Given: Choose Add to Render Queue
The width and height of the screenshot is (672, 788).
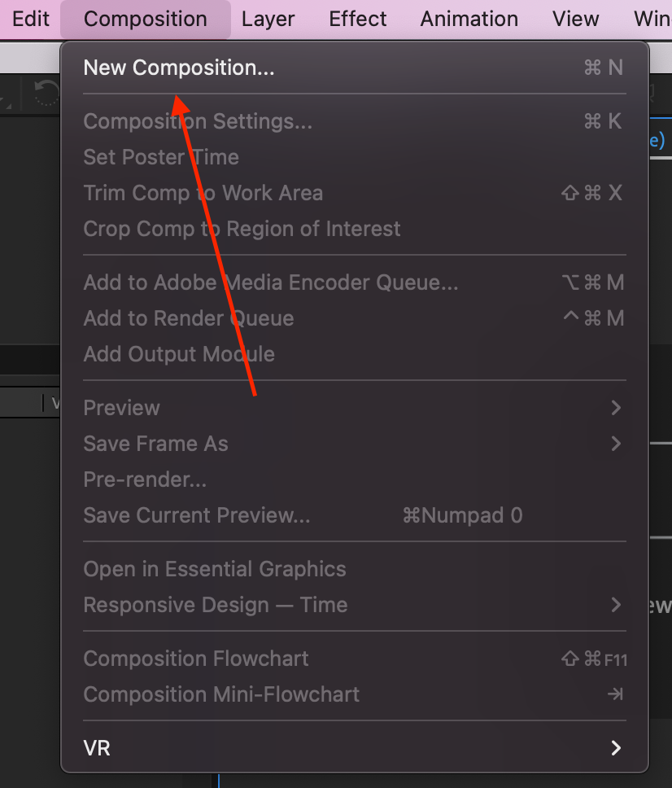Looking at the screenshot, I should coord(189,318).
